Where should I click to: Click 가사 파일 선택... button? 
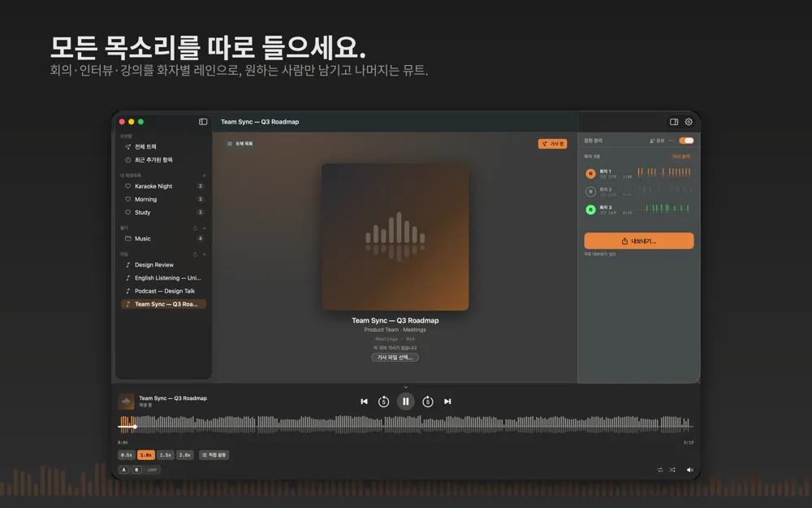click(395, 357)
